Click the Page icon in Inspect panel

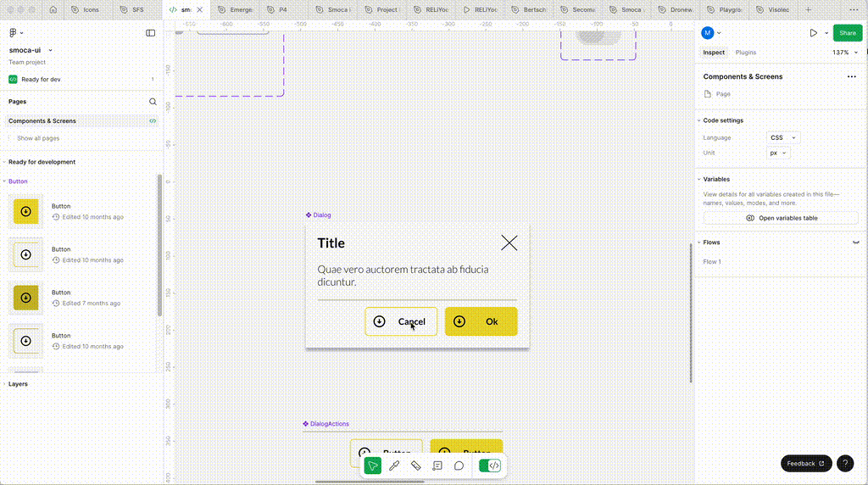point(708,94)
